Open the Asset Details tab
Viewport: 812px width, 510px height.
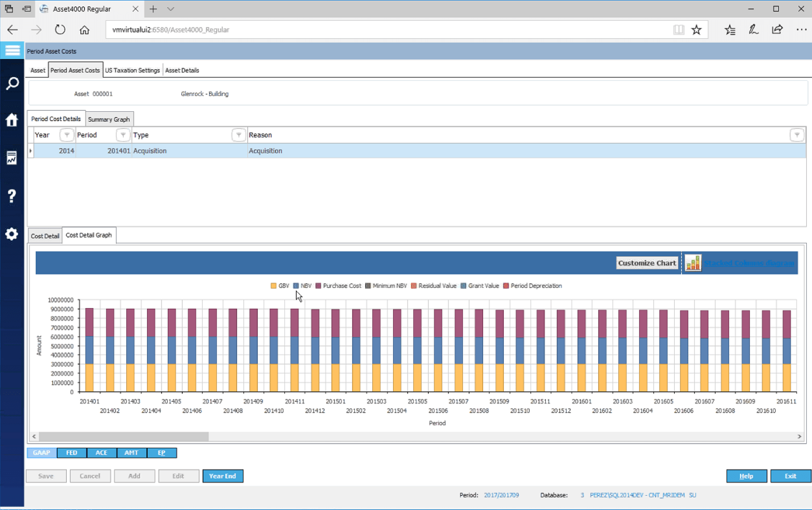point(182,70)
